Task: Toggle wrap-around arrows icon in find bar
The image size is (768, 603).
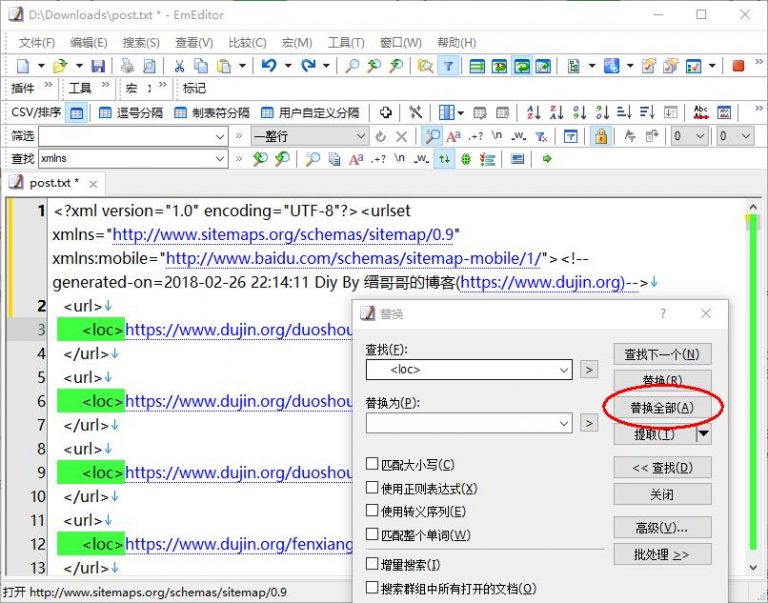Action: click(x=444, y=159)
